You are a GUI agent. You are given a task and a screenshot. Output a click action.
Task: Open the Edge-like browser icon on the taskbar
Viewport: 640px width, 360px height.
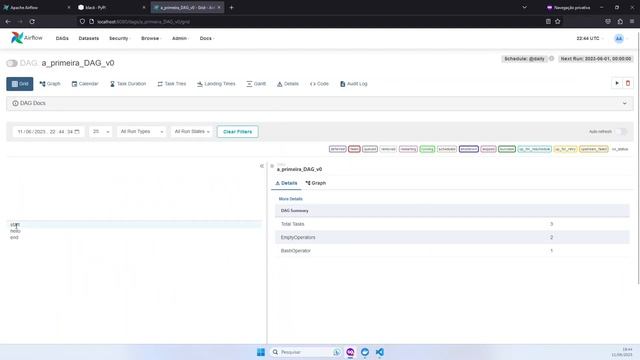pos(365,352)
